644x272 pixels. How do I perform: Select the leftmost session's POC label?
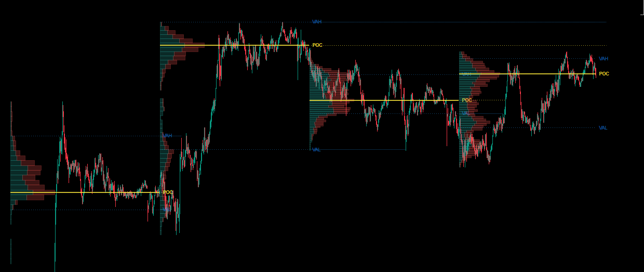[x=168, y=192]
